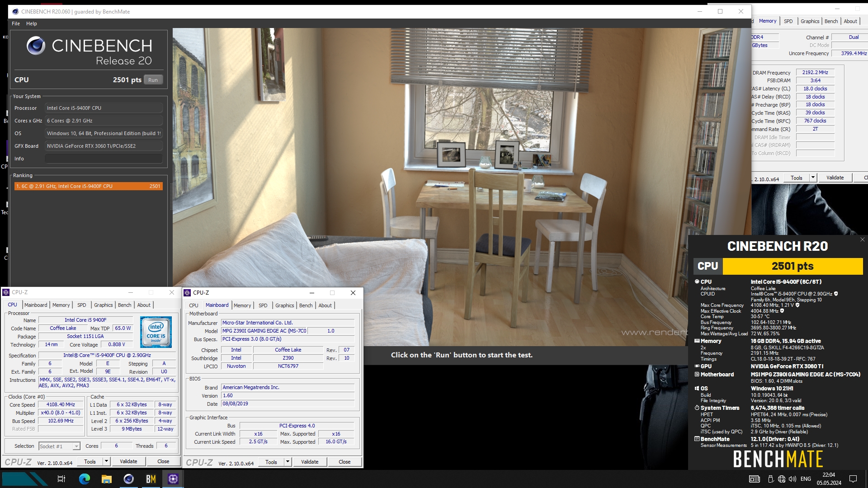The image size is (868, 488).
Task: Open the notification center icon
Action: coord(853,479)
